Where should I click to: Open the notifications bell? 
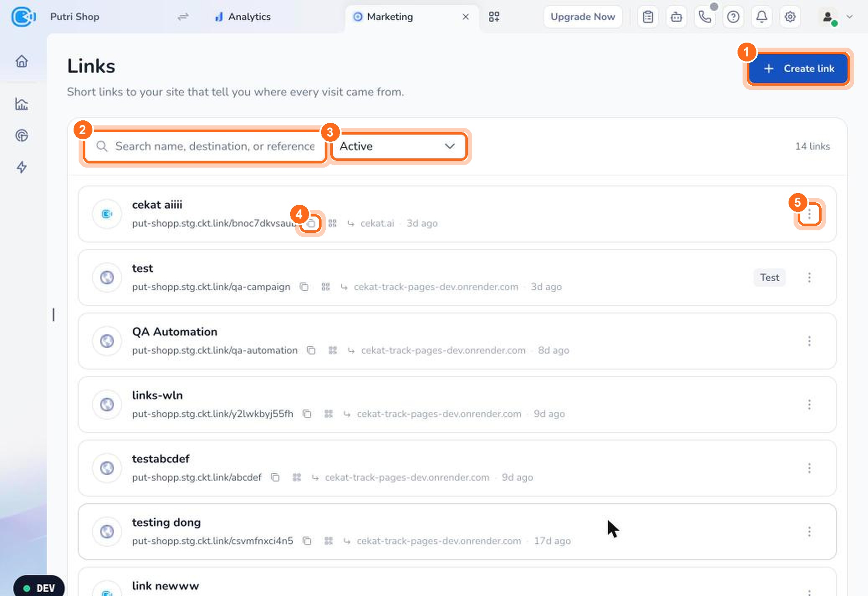coord(761,17)
